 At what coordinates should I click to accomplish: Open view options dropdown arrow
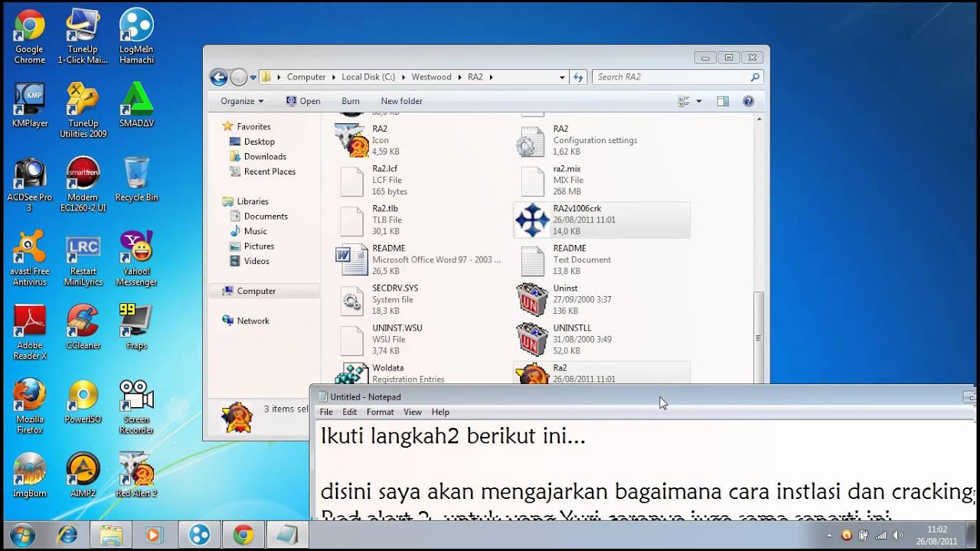(x=699, y=101)
